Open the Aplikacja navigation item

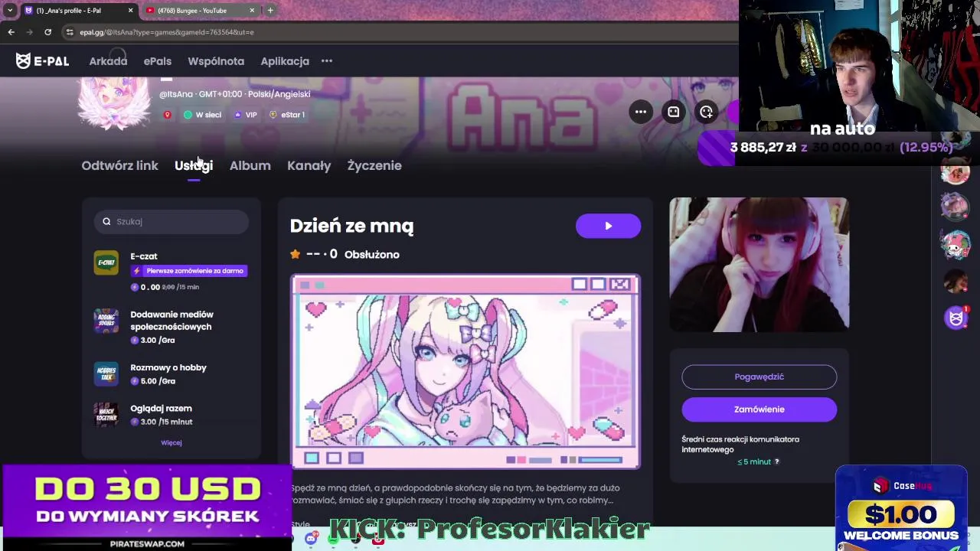(x=285, y=61)
